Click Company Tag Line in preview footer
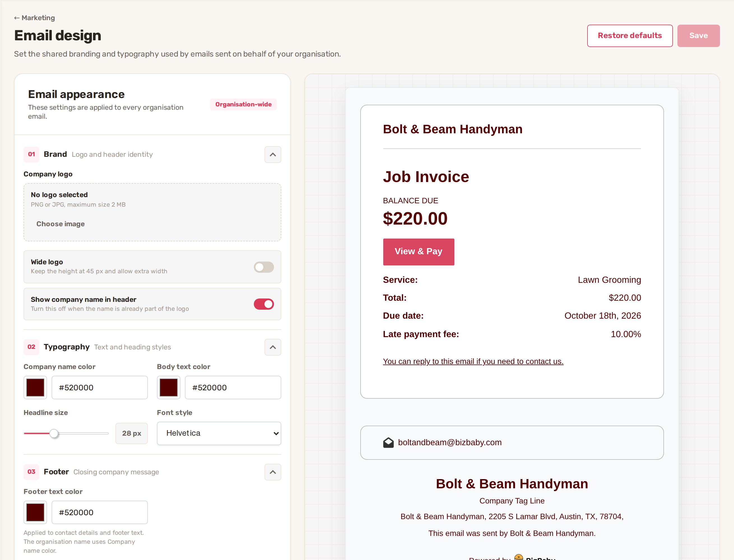Viewport: 734px width, 560px height. point(512,501)
